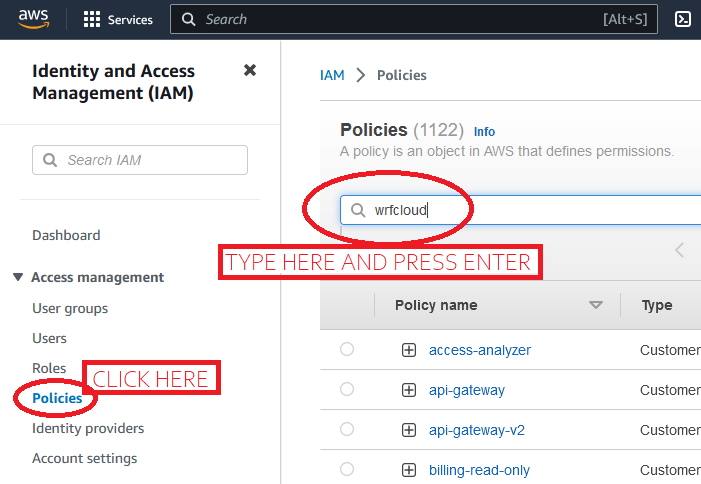Screen dimensions: 701x484
Task: Open Identity providers in sidebar
Action: 88,428
